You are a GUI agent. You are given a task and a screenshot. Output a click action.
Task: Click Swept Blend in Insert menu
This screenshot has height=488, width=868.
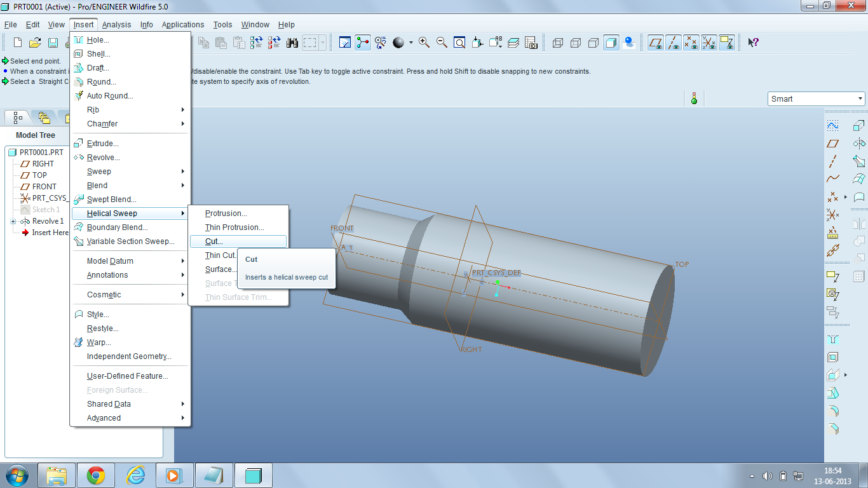click(x=130, y=200)
